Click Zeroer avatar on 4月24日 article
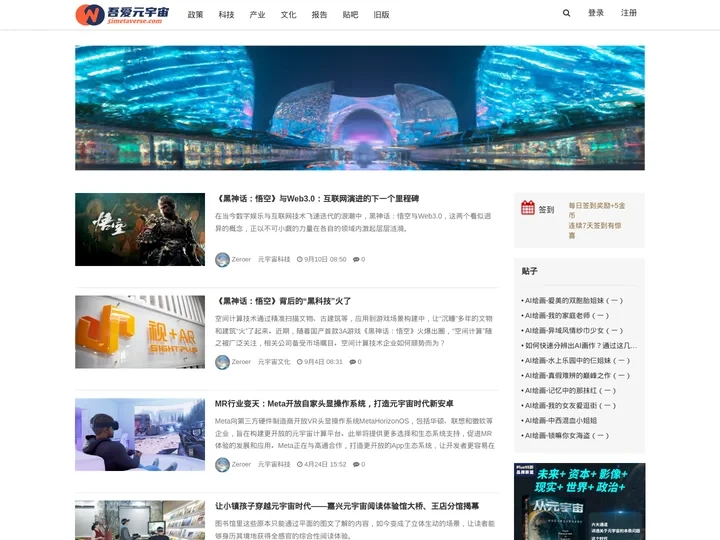720x540 pixels. pos(222,464)
